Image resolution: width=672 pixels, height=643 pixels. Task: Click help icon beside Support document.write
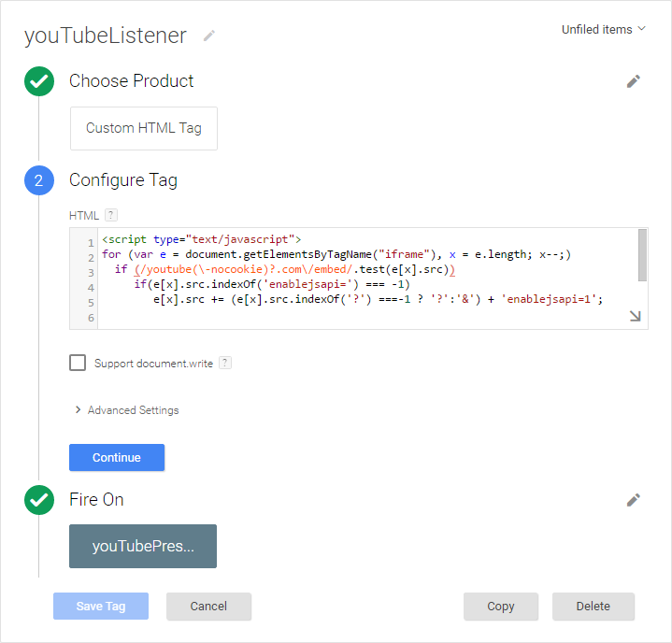pyautogui.click(x=224, y=363)
